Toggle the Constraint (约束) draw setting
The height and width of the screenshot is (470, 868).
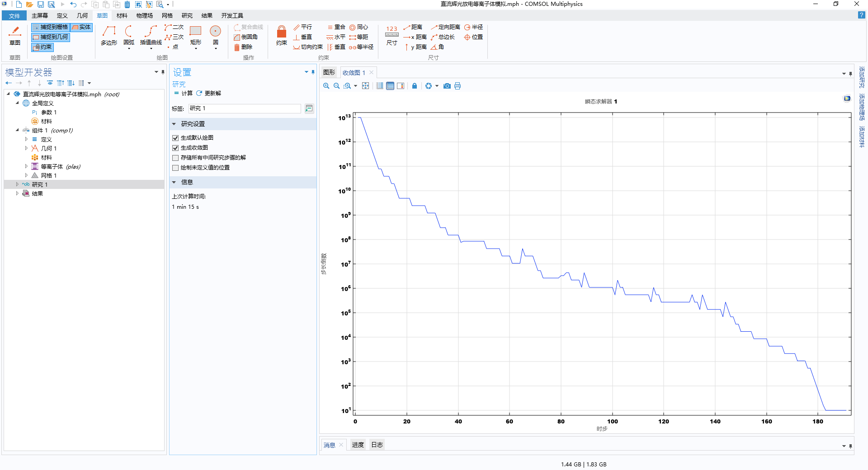tap(43, 47)
